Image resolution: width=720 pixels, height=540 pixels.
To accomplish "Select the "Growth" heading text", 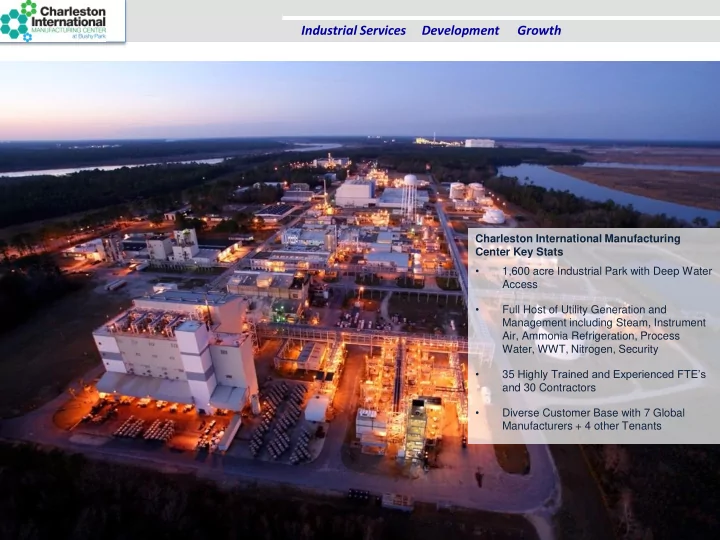I will [539, 30].
